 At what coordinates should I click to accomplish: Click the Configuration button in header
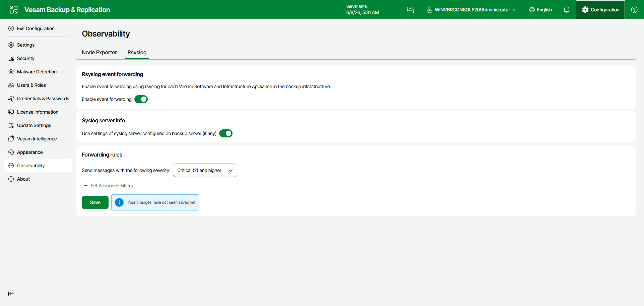click(x=600, y=10)
